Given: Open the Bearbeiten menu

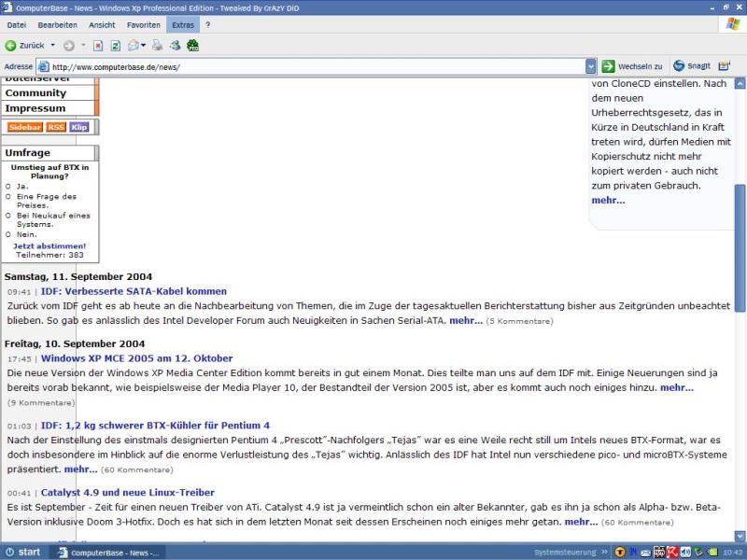Looking at the screenshot, I should [57, 25].
